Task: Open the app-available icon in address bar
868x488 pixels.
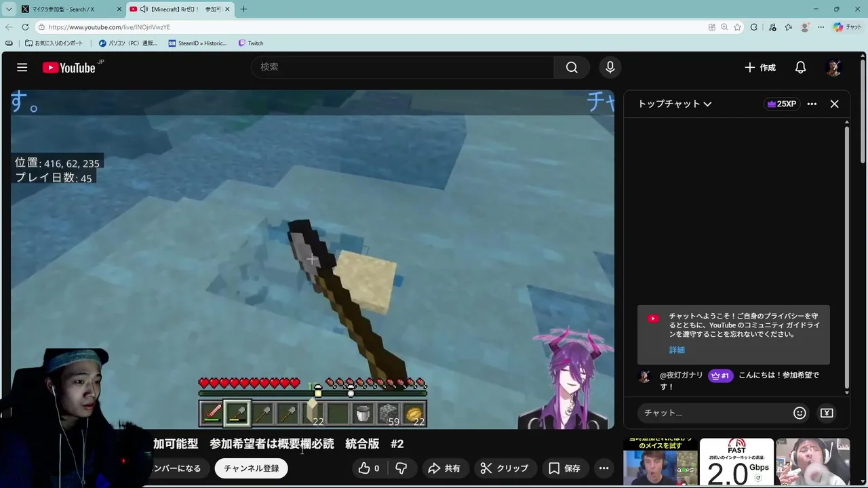Action: click(x=711, y=27)
